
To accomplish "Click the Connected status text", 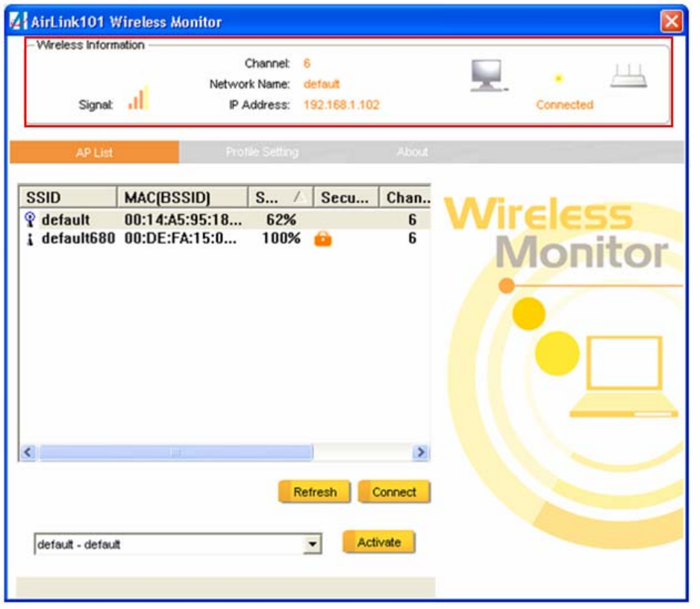I will [565, 104].
